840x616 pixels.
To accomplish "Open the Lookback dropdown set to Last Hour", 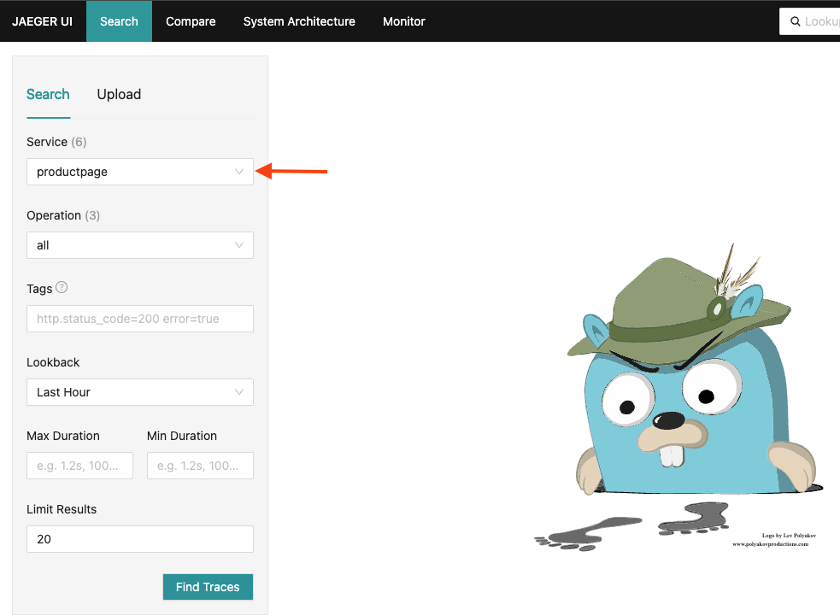I will tap(128, 391).
